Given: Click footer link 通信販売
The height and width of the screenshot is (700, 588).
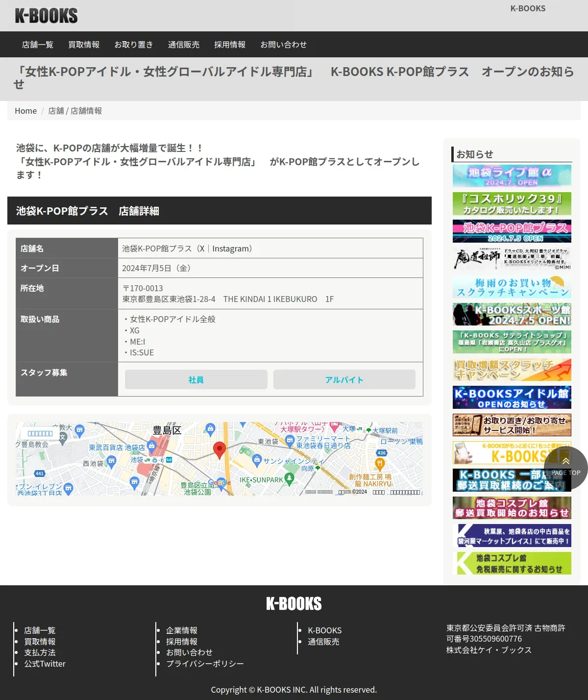Looking at the screenshot, I should click(323, 642).
